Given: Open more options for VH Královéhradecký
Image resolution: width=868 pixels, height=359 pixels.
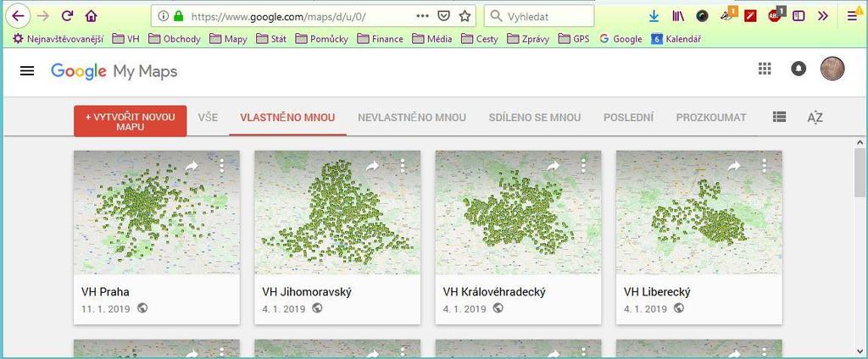Looking at the screenshot, I should pyautogui.click(x=583, y=165).
